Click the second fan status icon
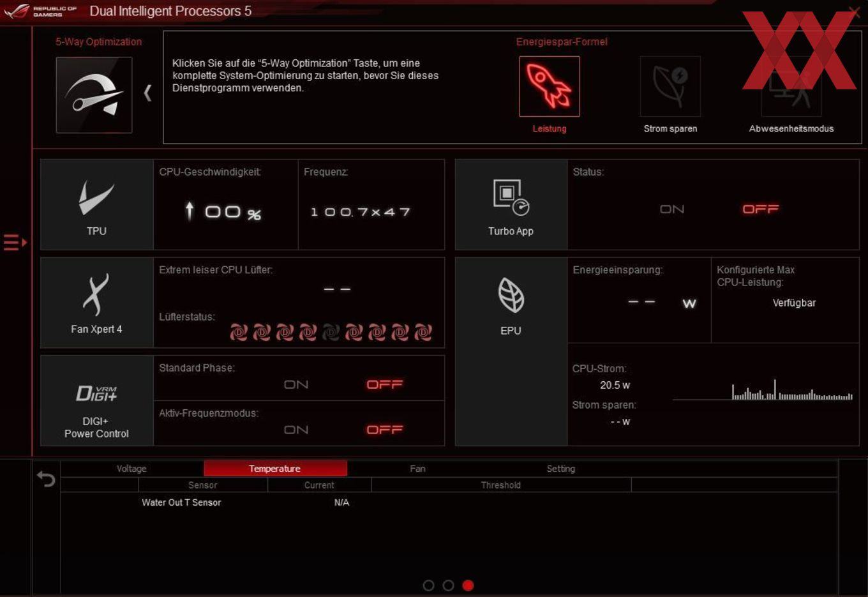This screenshot has height=597, width=868. coord(262,332)
